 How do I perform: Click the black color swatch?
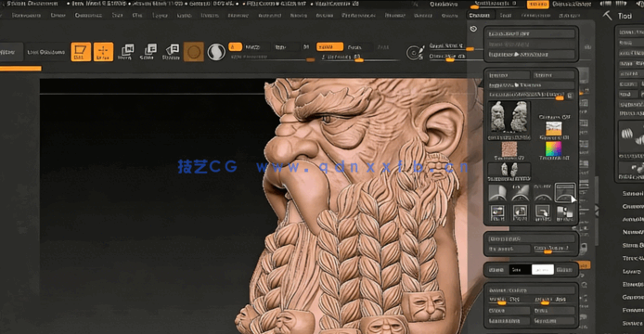[520, 269]
